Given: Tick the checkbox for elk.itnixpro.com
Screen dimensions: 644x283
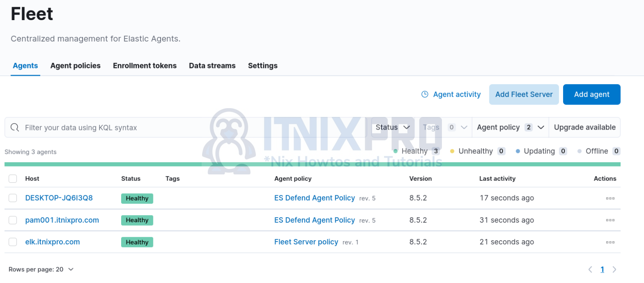Looking at the screenshot, I should pyautogui.click(x=13, y=242).
